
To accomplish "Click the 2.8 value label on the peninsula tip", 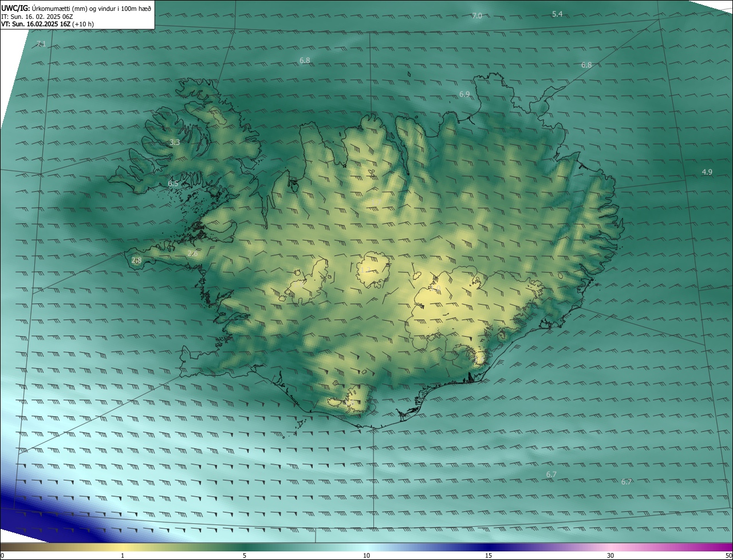I will point(136,260).
